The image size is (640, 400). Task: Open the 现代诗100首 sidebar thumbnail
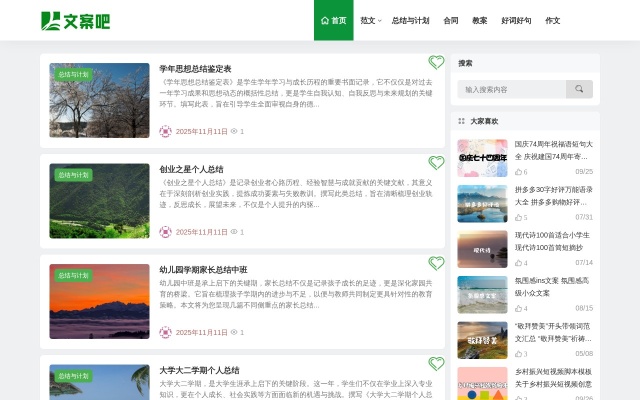click(482, 249)
